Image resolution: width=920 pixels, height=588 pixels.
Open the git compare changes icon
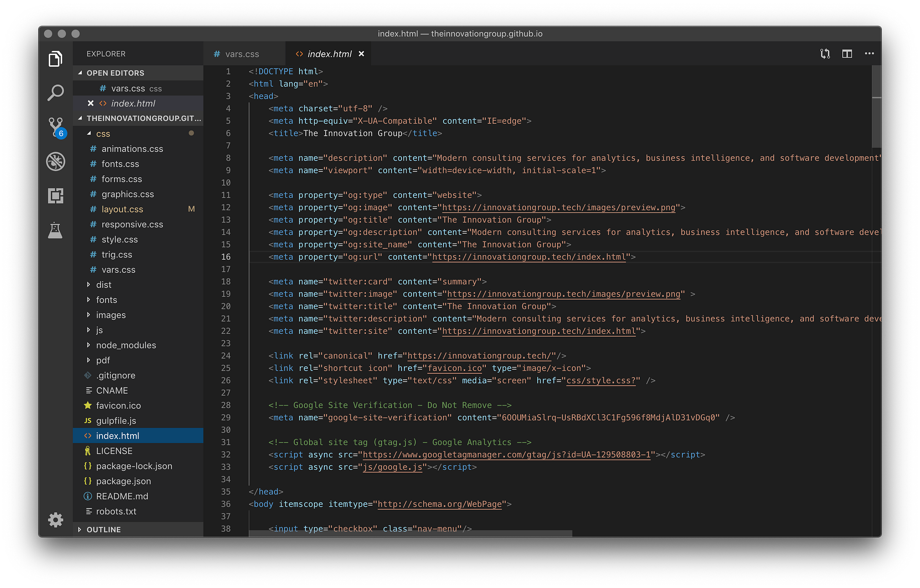[x=824, y=54]
